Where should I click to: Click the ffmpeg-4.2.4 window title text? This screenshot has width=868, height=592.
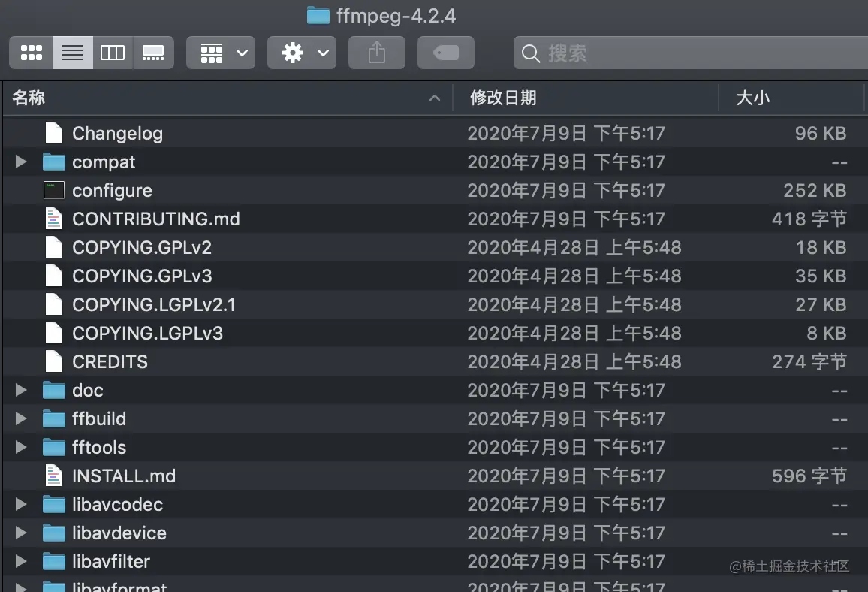coord(396,16)
